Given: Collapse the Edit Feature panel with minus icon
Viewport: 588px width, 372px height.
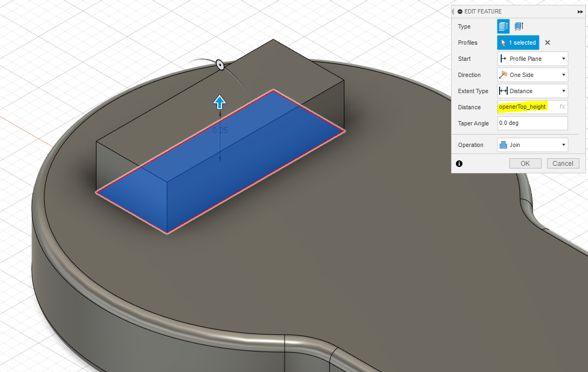Looking at the screenshot, I should click(x=460, y=11).
